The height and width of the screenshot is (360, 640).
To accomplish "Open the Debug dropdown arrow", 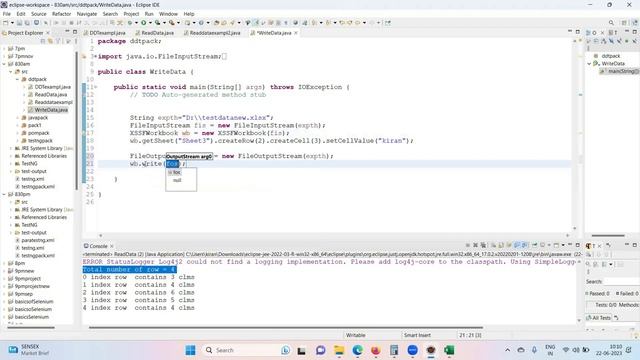I will tap(136, 23).
